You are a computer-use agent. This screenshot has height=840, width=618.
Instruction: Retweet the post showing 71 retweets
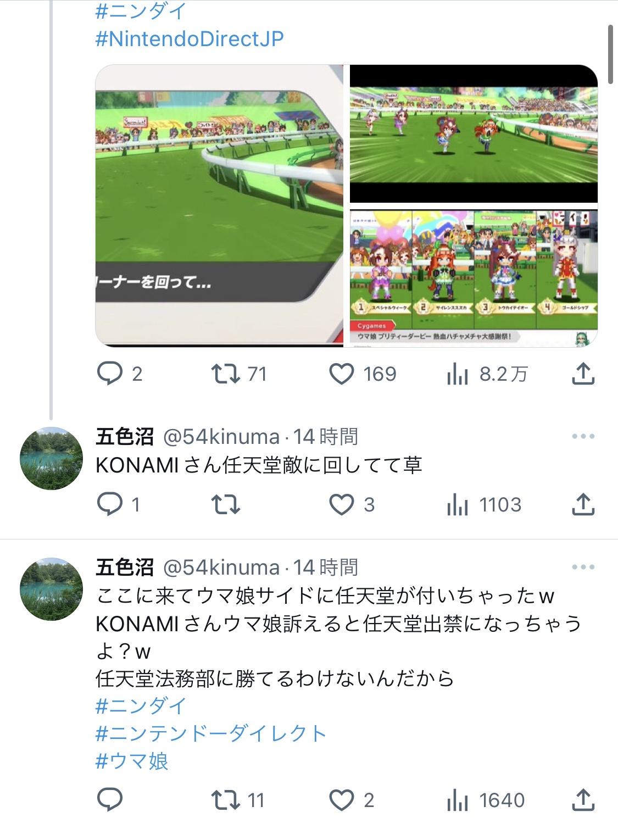(x=226, y=374)
